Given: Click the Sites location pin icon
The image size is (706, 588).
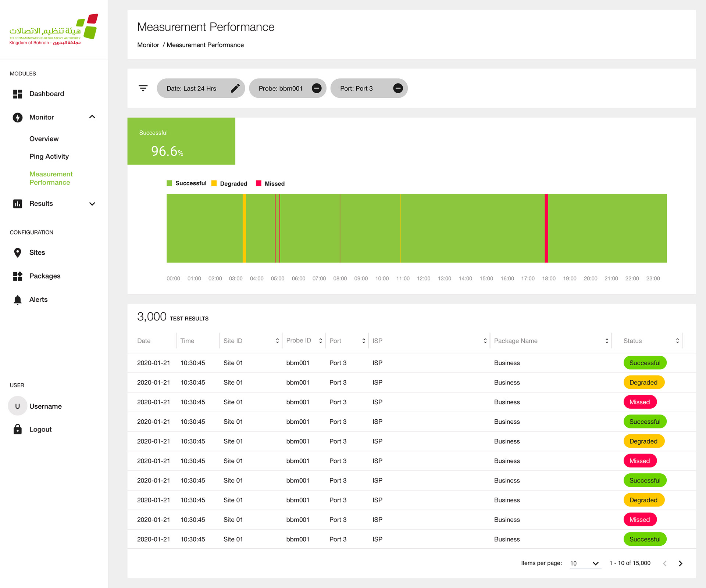Looking at the screenshot, I should tap(18, 252).
